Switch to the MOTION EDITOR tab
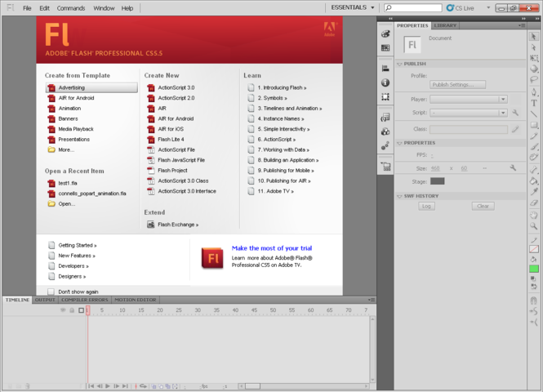The image size is (543, 392). click(136, 300)
